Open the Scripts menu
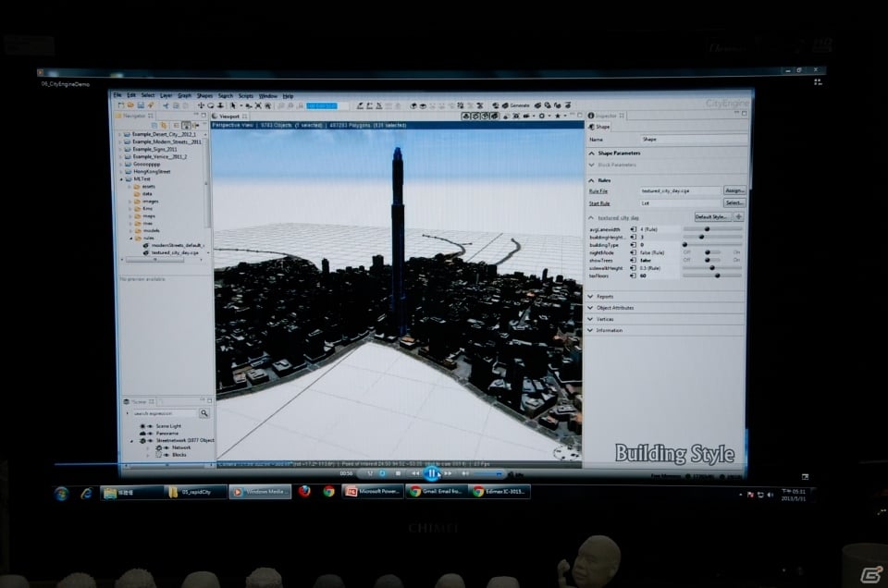Screen dimensions: 888x588 tap(246, 95)
